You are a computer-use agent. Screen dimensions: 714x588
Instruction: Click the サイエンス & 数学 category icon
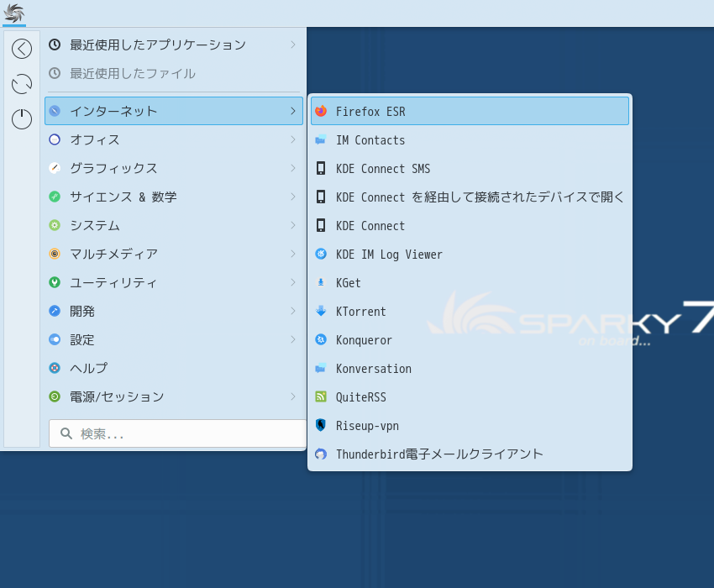[55, 197]
